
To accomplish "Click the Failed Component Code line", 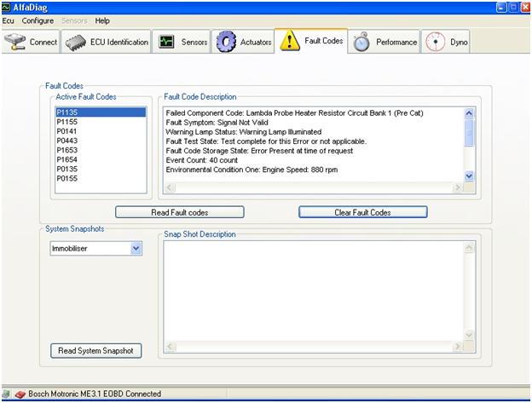I will point(294,113).
